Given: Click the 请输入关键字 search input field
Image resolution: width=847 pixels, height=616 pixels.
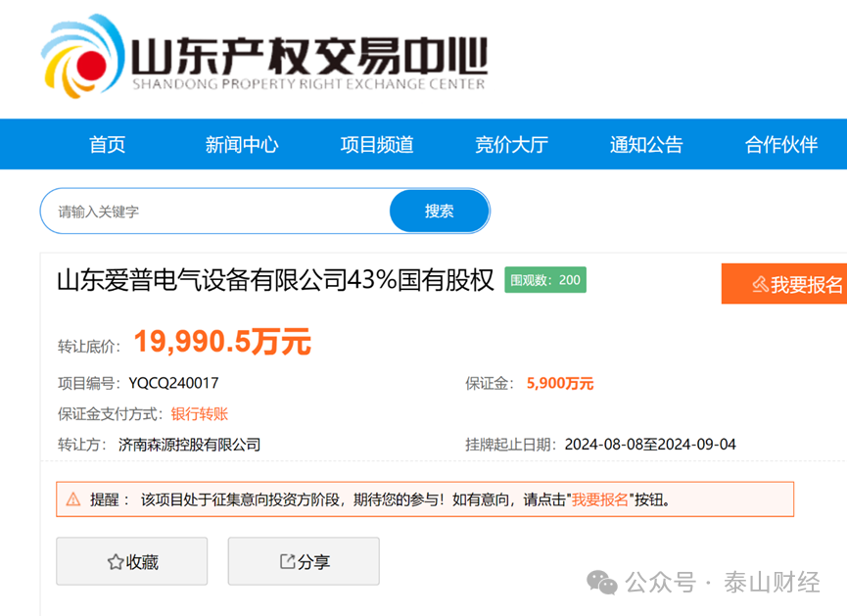Looking at the screenshot, I should pyautogui.click(x=196, y=210).
